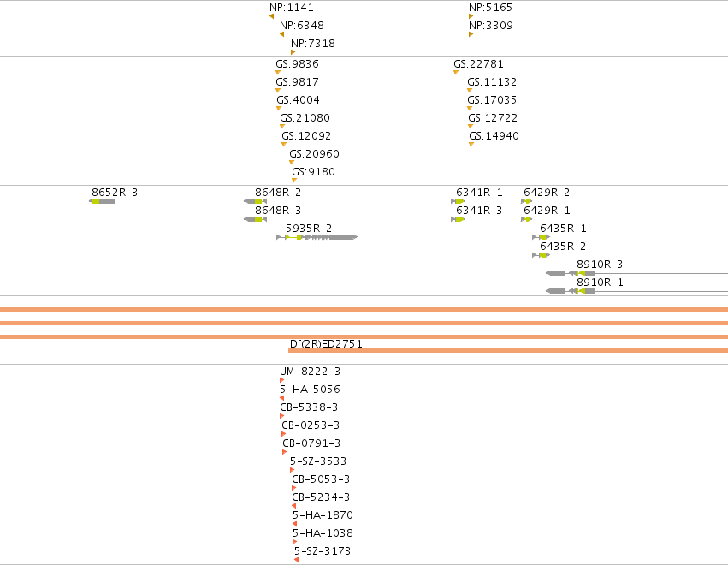Click the 6341R-3 gene glyph
This screenshot has height=565, width=728.
pos(458,219)
